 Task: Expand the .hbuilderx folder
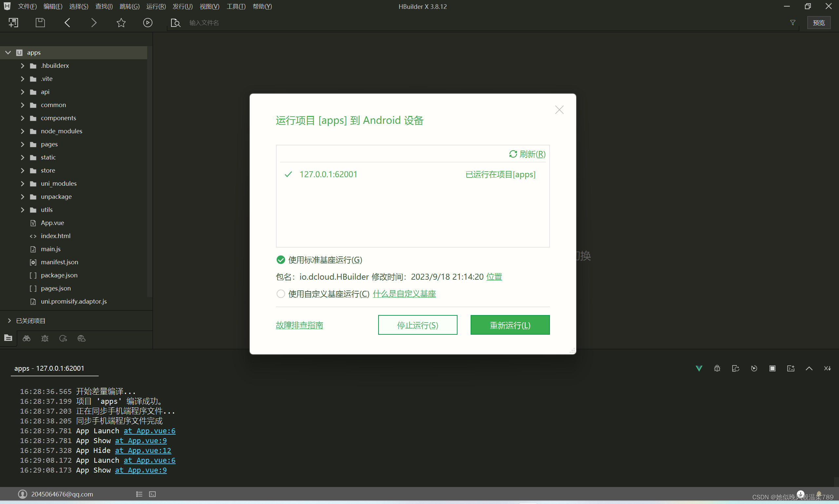[x=22, y=66]
